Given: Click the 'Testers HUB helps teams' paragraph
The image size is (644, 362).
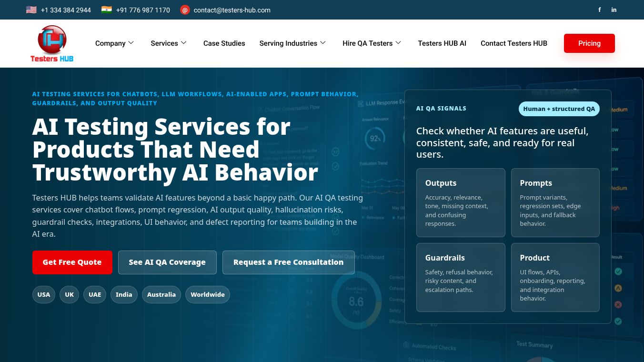Looking at the screenshot, I should [198, 216].
